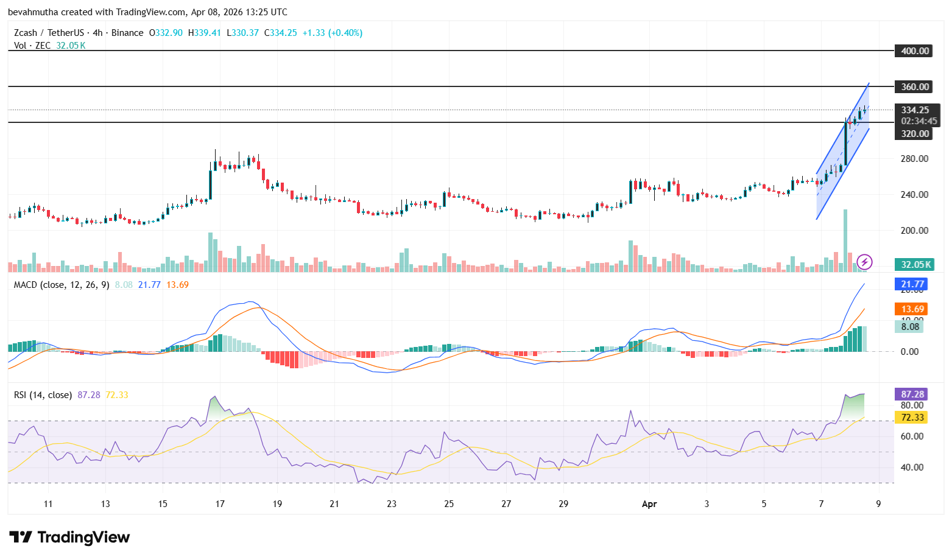
Task: Click the teal 32.05K volume value label
Action: click(x=913, y=264)
